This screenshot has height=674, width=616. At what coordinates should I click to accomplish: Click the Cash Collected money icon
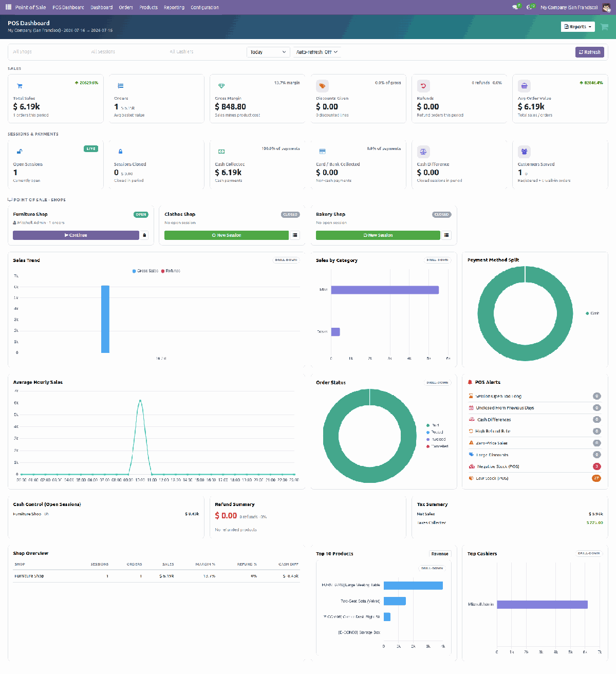tap(221, 152)
